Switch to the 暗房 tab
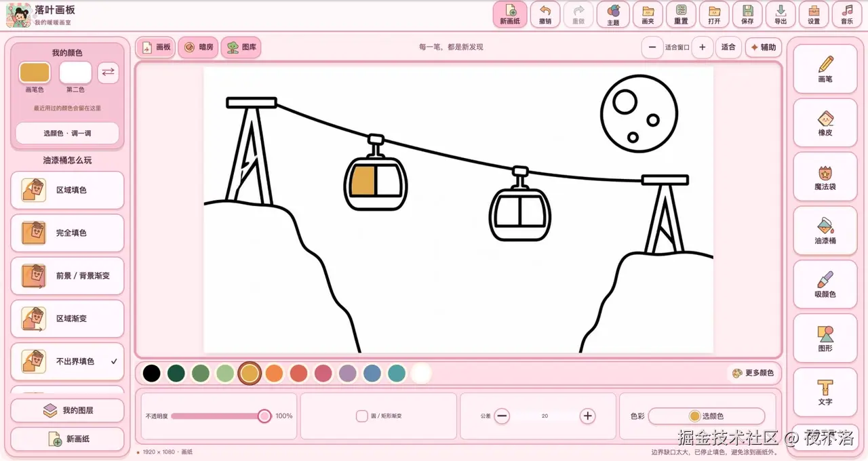The image size is (868, 461). coord(198,47)
